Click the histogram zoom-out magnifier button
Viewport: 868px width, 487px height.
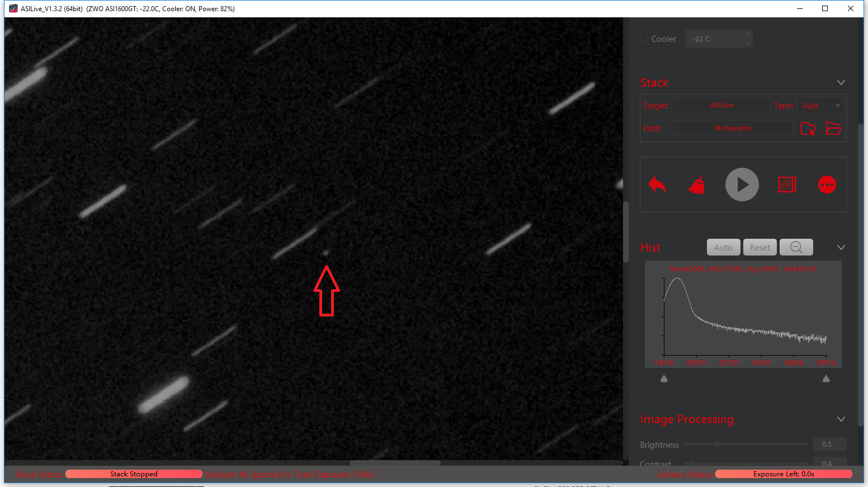tap(796, 247)
